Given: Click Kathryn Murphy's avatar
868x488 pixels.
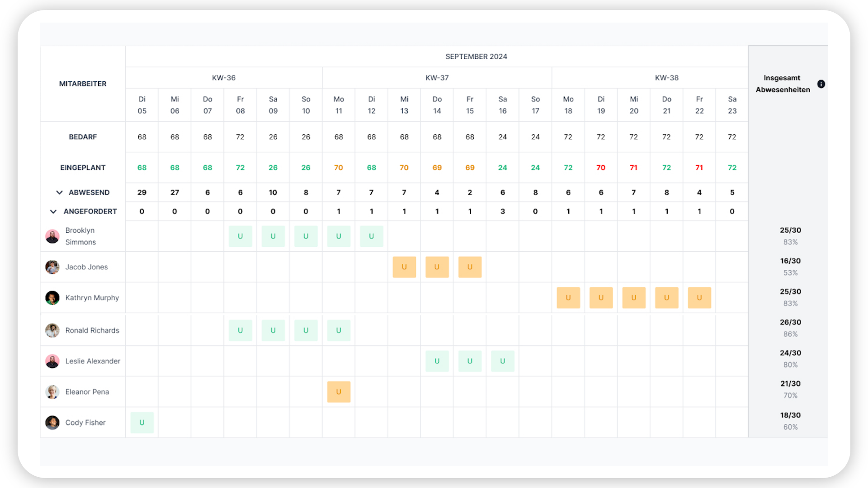Looking at the screenshot, I should tap(52, 298).
